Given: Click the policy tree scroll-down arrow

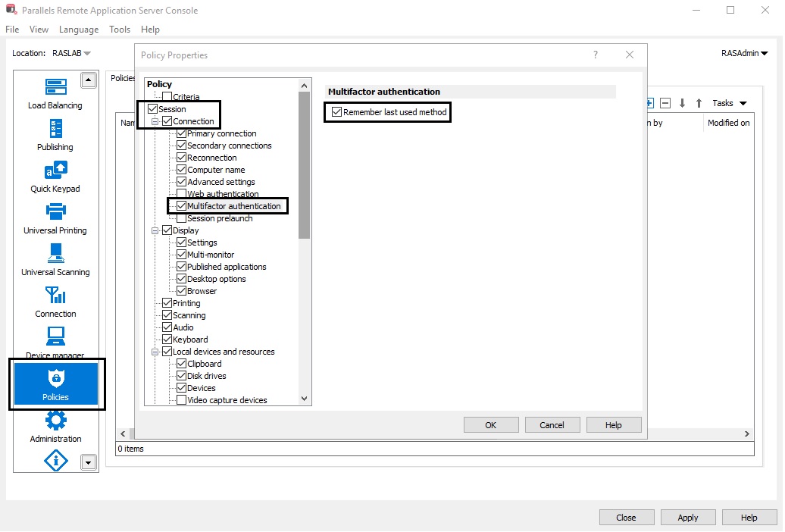Looking at the screenshot, I should click(304, 399).
